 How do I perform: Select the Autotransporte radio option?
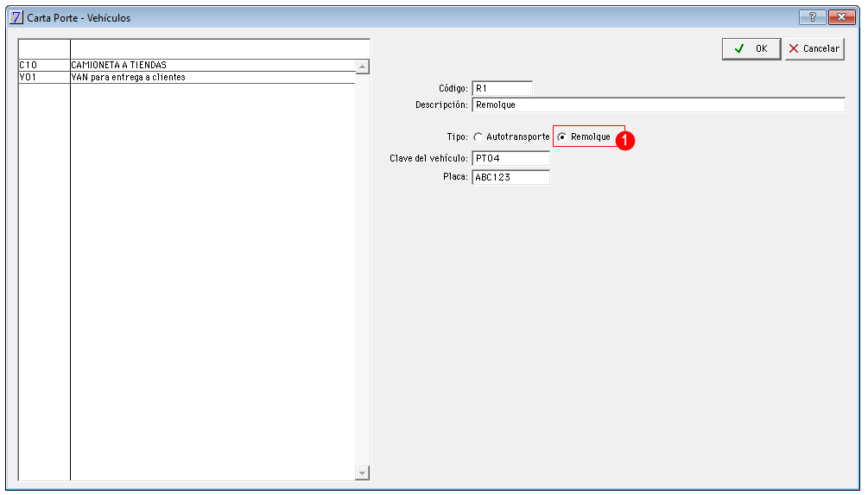pos(512,136)
